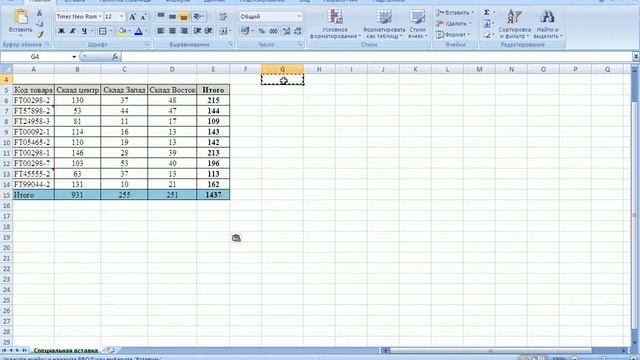Open the Число group dialog launcher

(x=300, y=44)
